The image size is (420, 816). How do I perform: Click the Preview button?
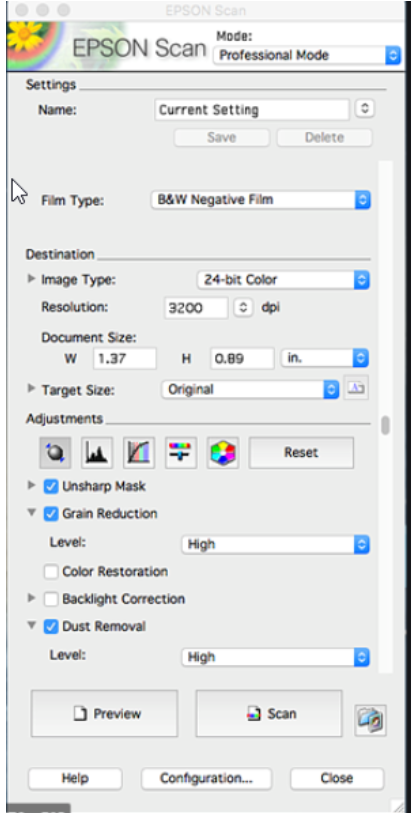click(105, 713)
